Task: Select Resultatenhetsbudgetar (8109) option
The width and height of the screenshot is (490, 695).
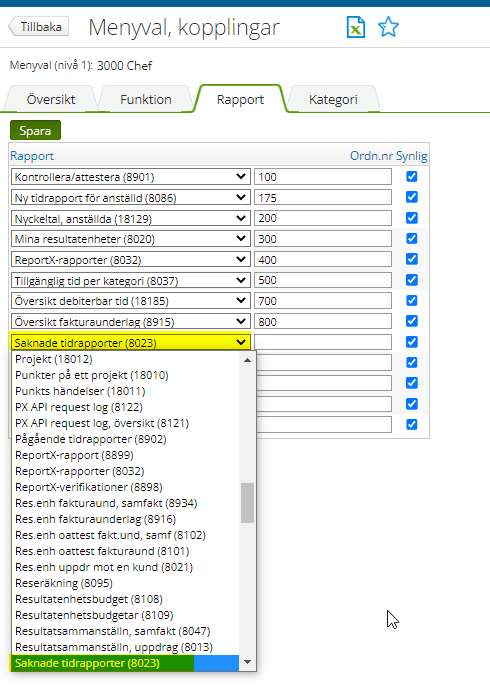Action: pos(125,615)
